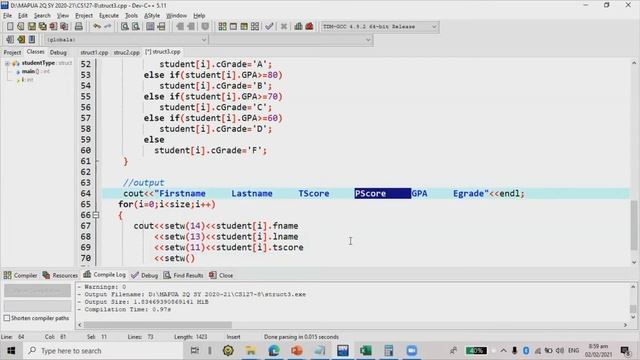640x360 pixels.
Task: Open the Execute menu
Action: [x=109, y=16]
